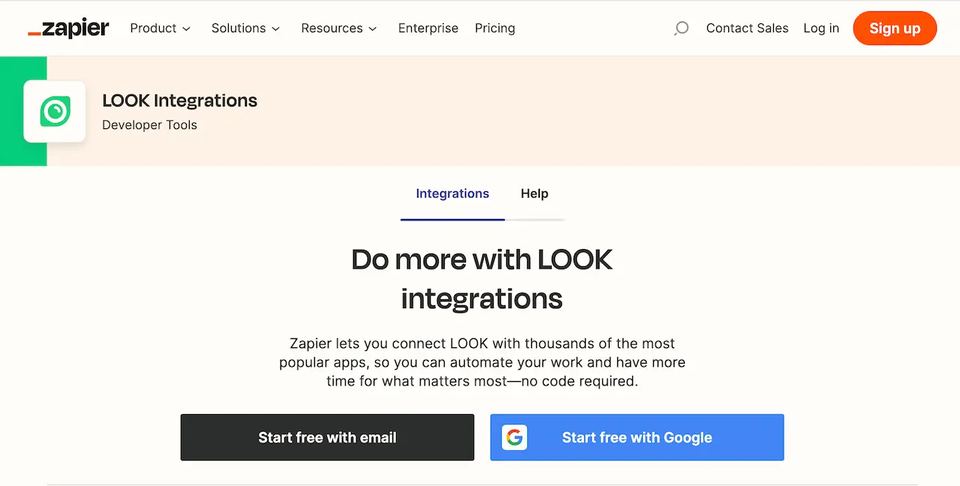Click the Contact Sales link

point(747,28)
